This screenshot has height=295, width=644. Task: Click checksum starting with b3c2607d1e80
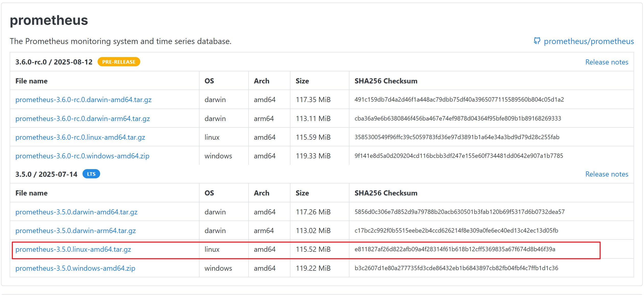[x=456, y=268]
